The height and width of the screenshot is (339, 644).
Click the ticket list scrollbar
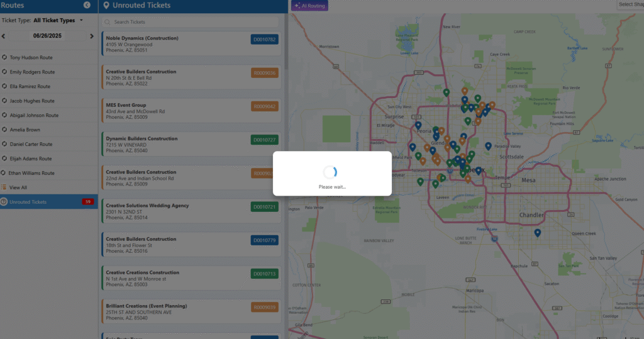point(286,41)
